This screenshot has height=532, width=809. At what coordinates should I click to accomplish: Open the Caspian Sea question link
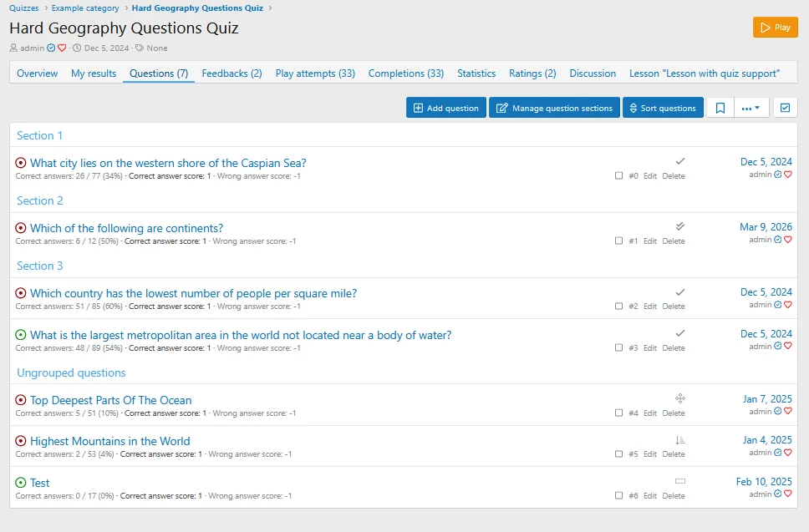168,163
